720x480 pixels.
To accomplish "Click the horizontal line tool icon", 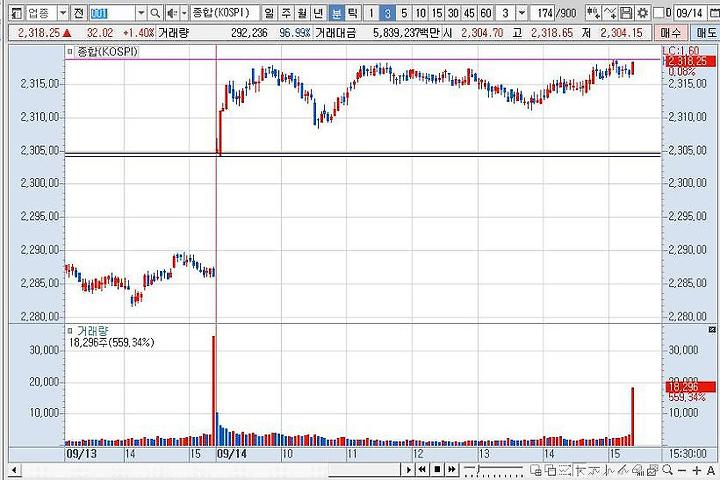I will (x=595, y=470).
